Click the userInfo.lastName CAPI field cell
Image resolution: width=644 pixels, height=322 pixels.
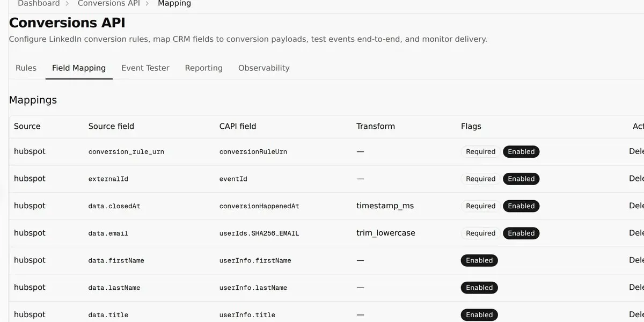[x=253, y=288]
